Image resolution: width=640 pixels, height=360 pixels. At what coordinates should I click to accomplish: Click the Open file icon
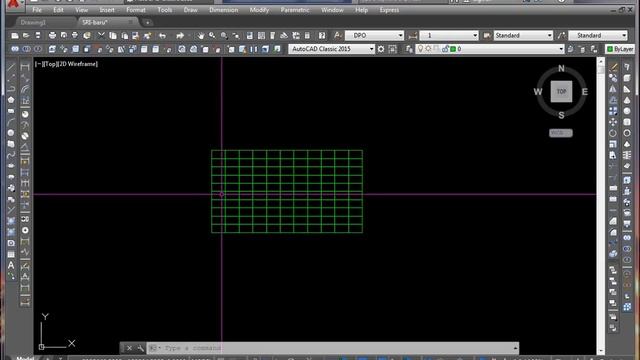coord(26,36)
